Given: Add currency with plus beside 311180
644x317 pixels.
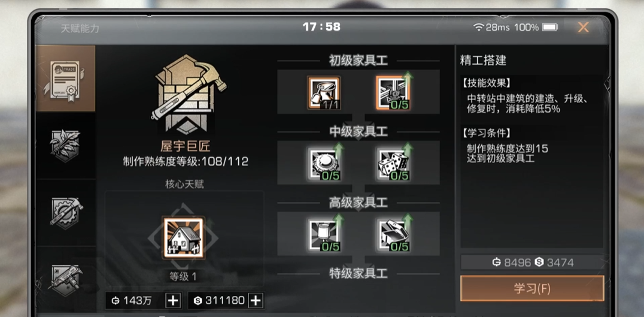Looking at the screenshot, I should click(x=256, y=301).
